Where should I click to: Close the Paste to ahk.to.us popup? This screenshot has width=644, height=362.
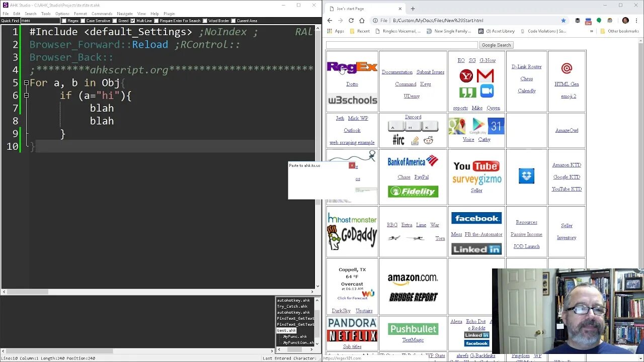[352, 165]
